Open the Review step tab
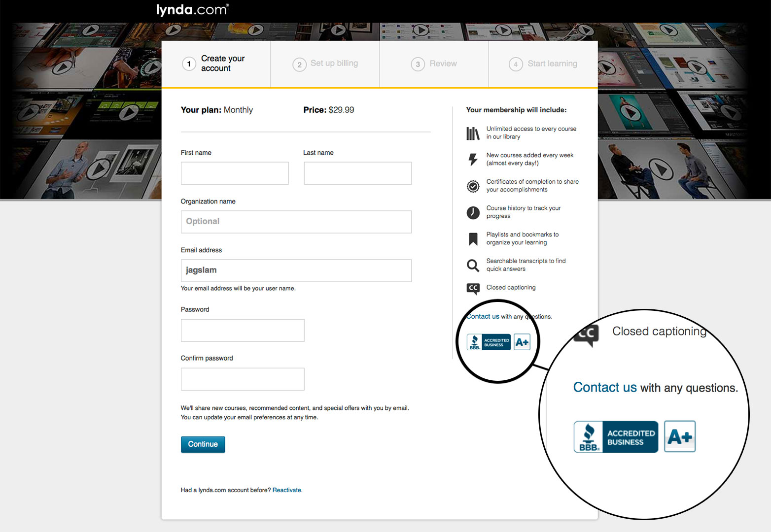Screen dimensions: 771x532 click(434, 64)
